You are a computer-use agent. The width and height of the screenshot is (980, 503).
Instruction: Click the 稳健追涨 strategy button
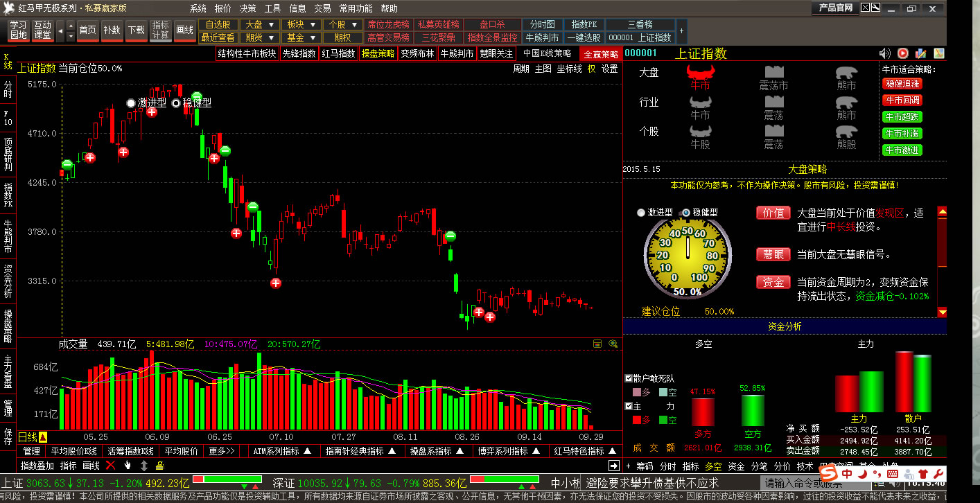coord(902,83)
